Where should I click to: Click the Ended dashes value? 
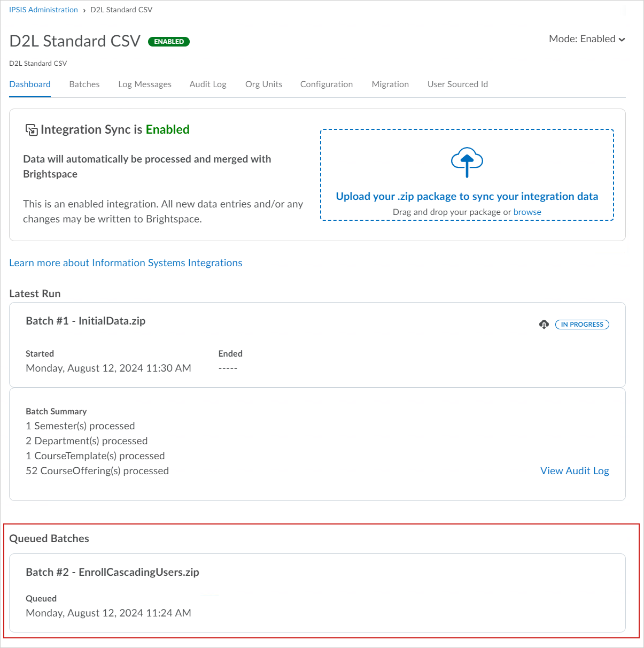tap(228, 368)
